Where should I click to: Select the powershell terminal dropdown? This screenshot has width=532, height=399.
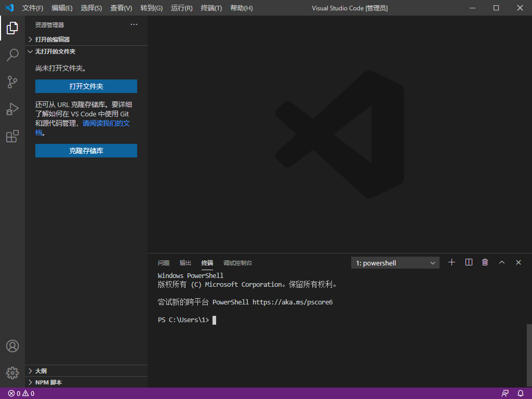[395, 263]
